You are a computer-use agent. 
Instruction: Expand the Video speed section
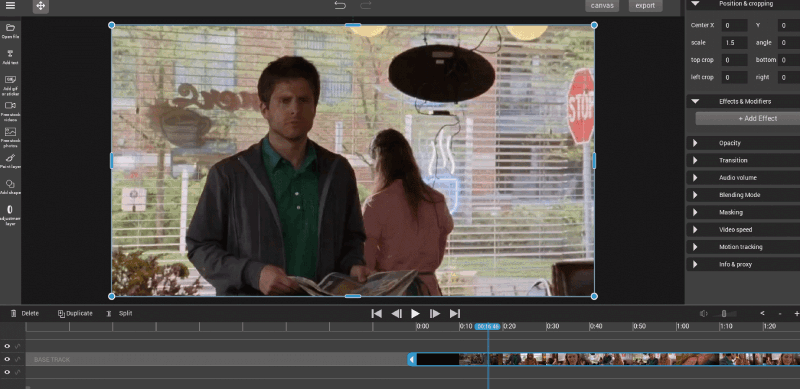pyautogui.click(x=743, y=230)
